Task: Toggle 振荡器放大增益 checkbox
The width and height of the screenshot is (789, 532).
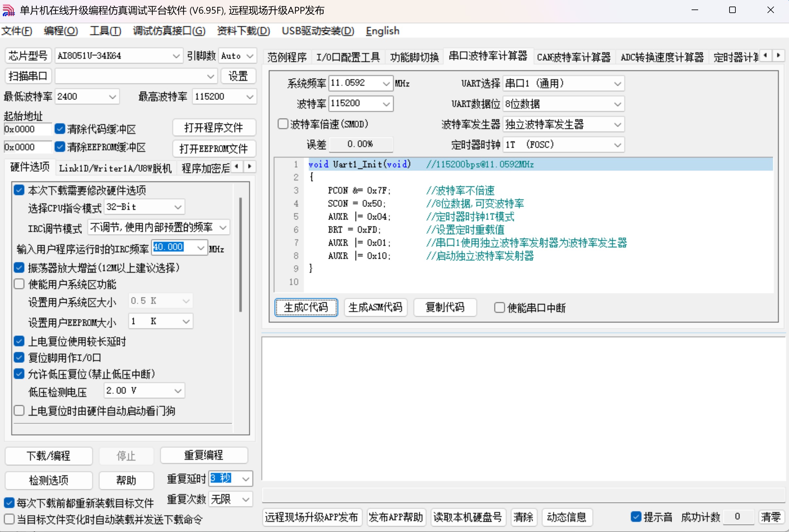Action: pyautogui.click(x=19, y=268)
